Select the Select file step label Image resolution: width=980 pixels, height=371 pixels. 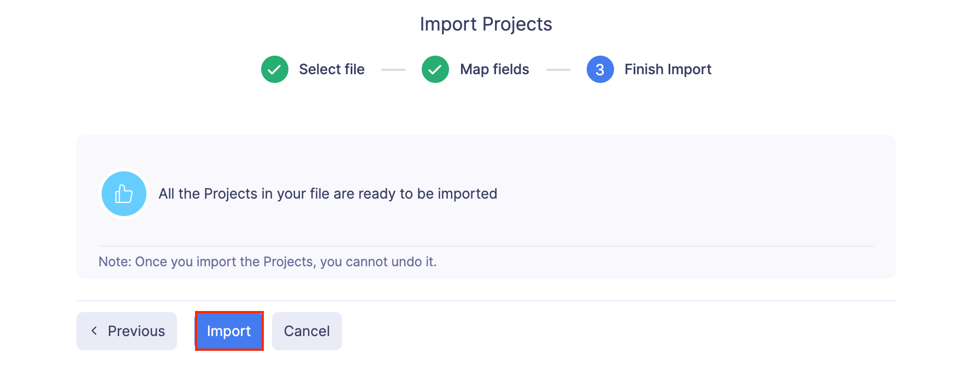point(331,69)
